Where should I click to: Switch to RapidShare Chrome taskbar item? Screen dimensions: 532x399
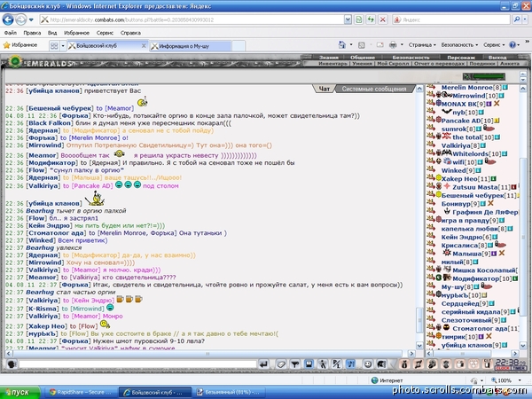pos(81,392)
